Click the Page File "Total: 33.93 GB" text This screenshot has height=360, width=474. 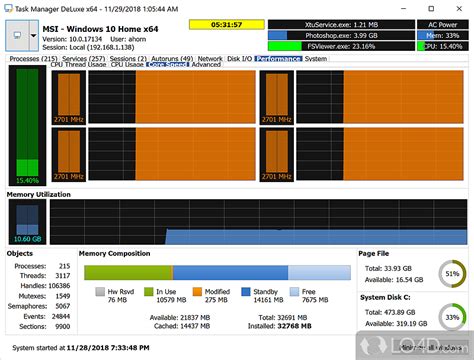[x=388, y=268]
